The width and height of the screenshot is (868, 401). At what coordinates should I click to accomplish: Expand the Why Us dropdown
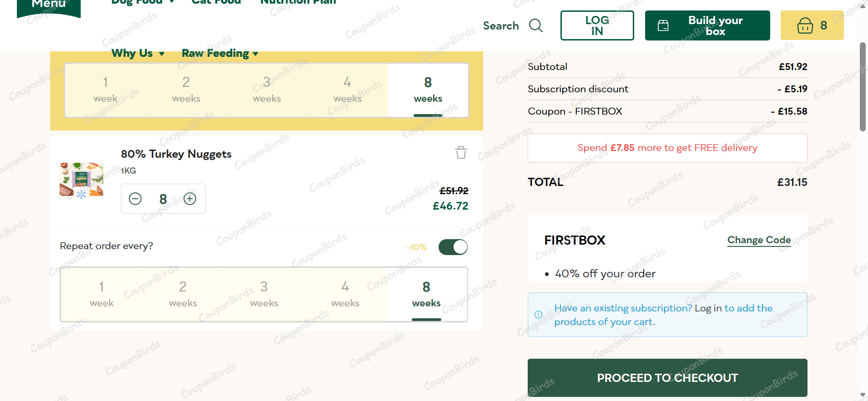click(138, 53)
